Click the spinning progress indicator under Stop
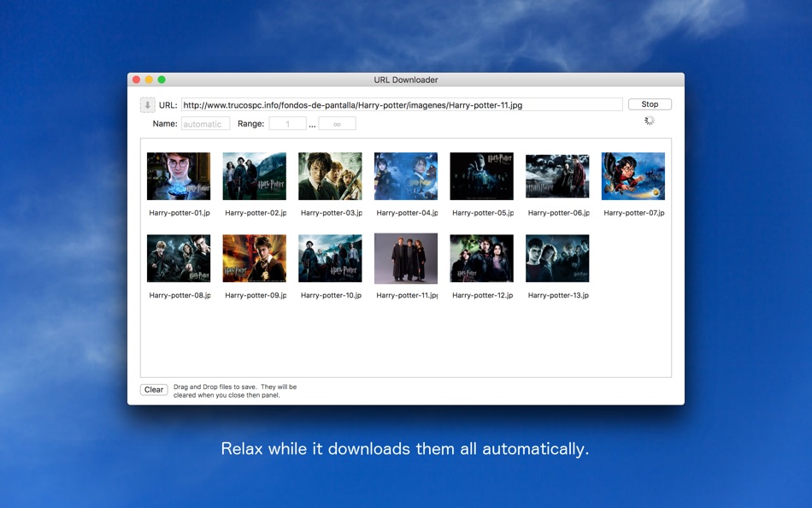812x508 pixels. 650,121
